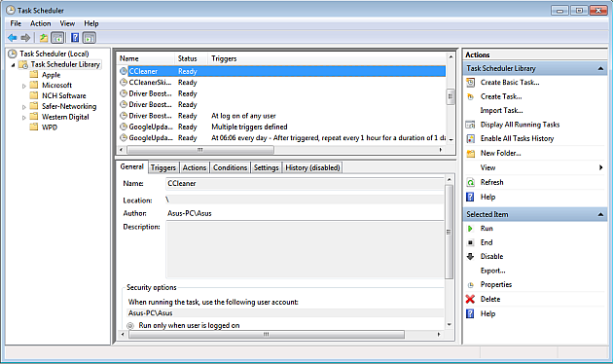Screen dimensions: 613x364
Task: Select the General tab
Action: tap(131, 167)
